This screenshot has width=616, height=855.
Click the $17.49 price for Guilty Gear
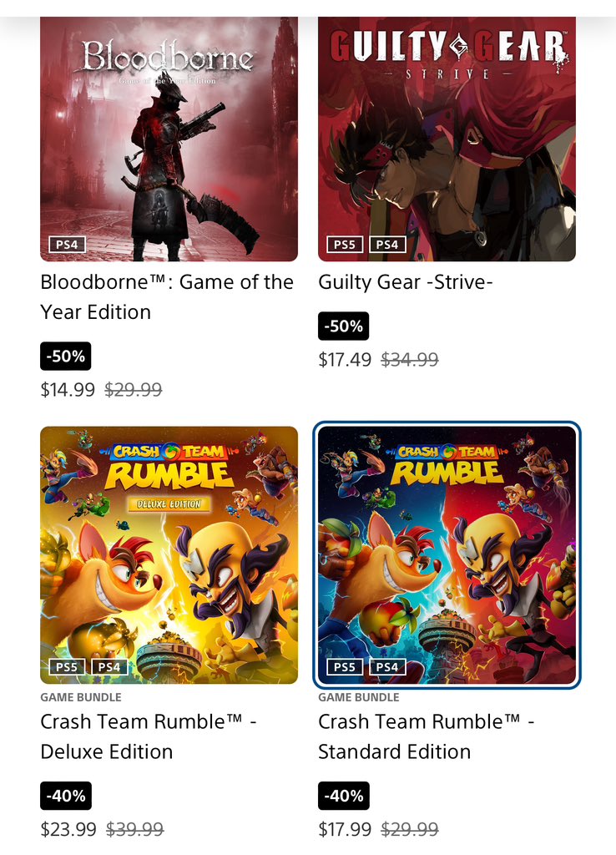(345, 360)
